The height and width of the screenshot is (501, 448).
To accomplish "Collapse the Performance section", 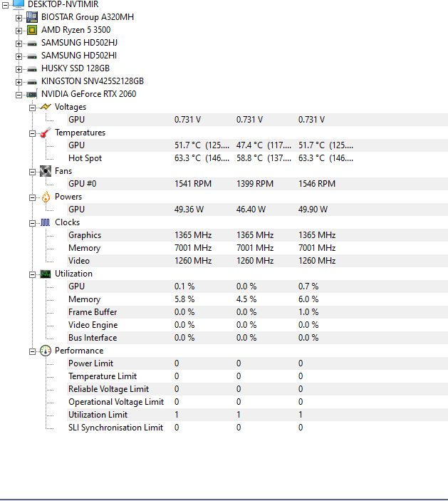I will [x=32, y=352].
